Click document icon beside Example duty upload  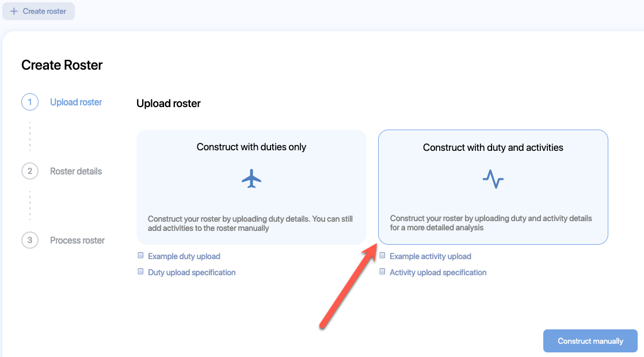pos(140,256)
